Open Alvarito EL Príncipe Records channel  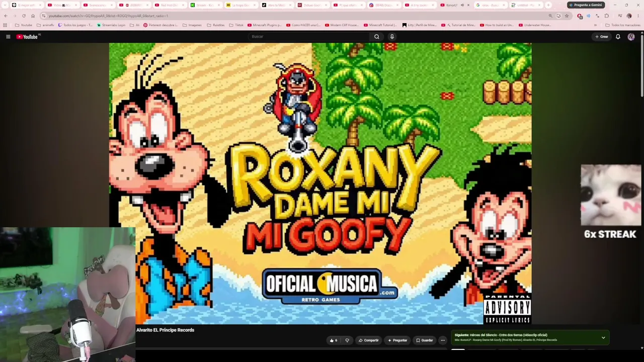[x=165, y=330]
